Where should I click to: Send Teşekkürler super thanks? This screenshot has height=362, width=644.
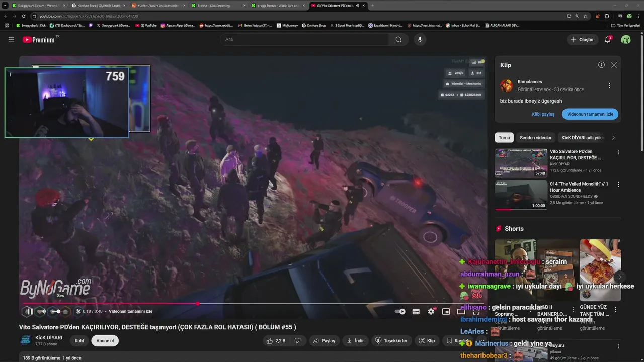point(391,340)
